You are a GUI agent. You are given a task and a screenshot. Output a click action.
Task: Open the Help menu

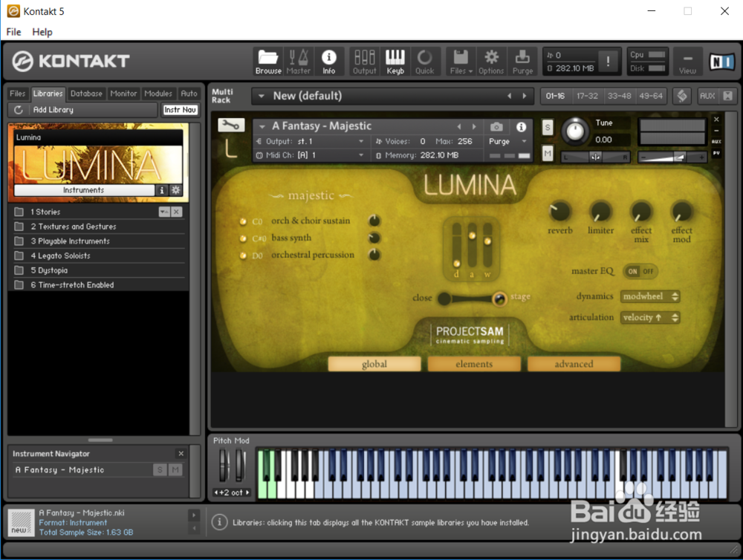pyautogui.click(x=42, y=32)
